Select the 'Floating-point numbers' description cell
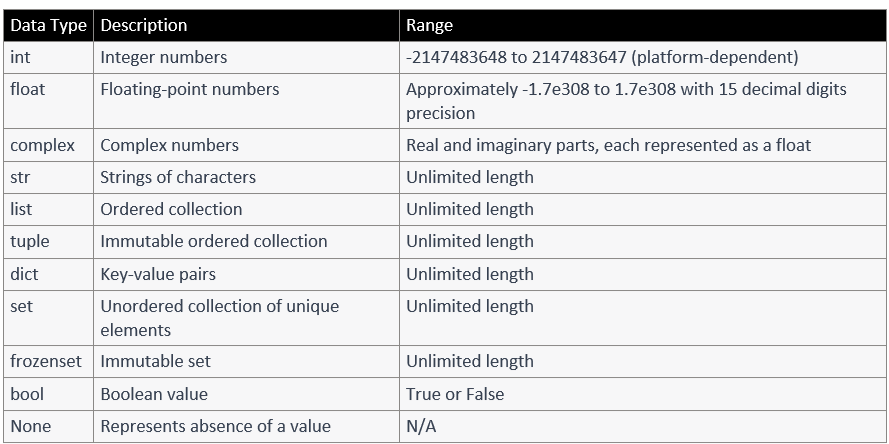This screenshot has width=889, height=444. coord(246,101)
